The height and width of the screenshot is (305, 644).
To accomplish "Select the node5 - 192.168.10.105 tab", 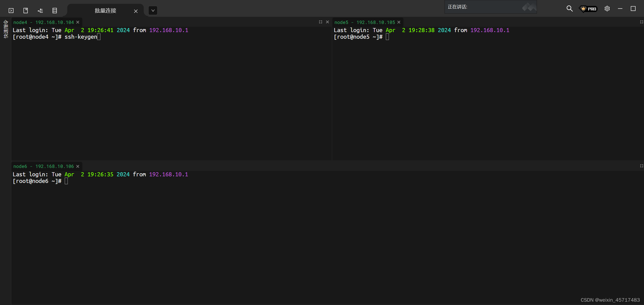I will pyautogui.click(x=364, y=22).
